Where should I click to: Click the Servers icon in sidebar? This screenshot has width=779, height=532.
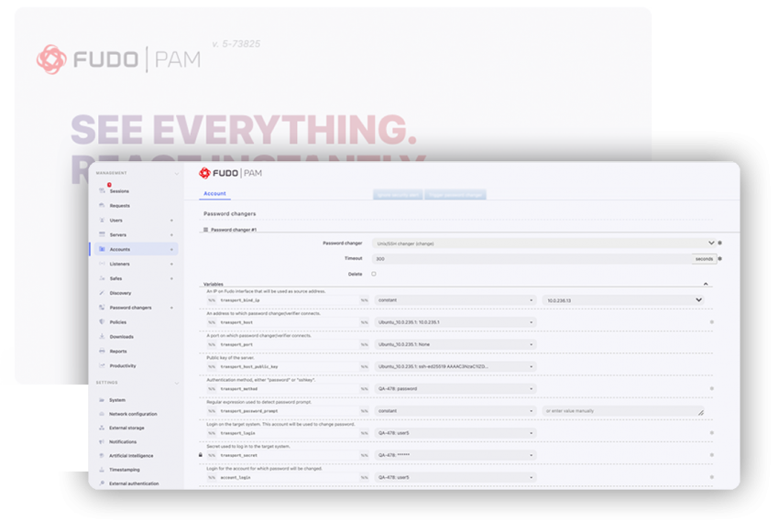coord(103,235)
